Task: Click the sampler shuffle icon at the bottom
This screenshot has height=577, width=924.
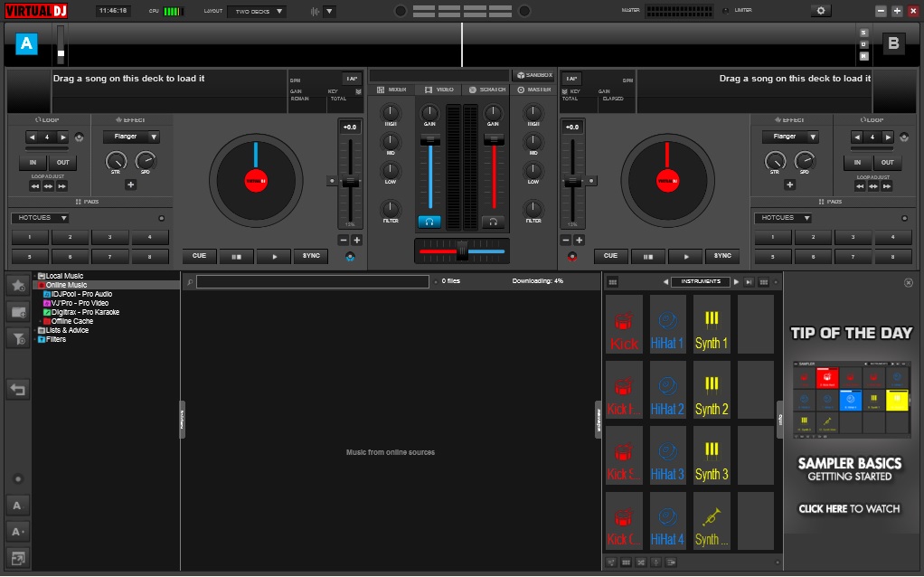Action: [x=641, y=563]
